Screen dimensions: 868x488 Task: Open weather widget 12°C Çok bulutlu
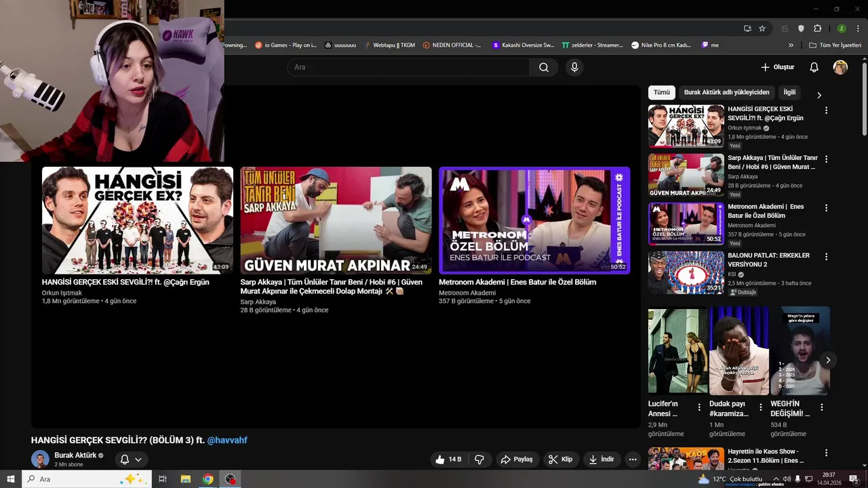pyautogui.click(x=730, y=479)
